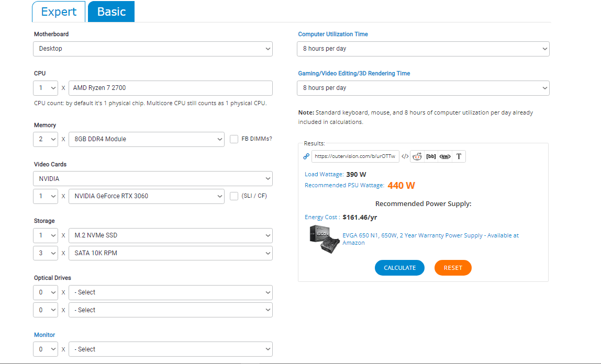Click the orange RESET button
The image size is (601, 364).
click(x=453, y=268)
